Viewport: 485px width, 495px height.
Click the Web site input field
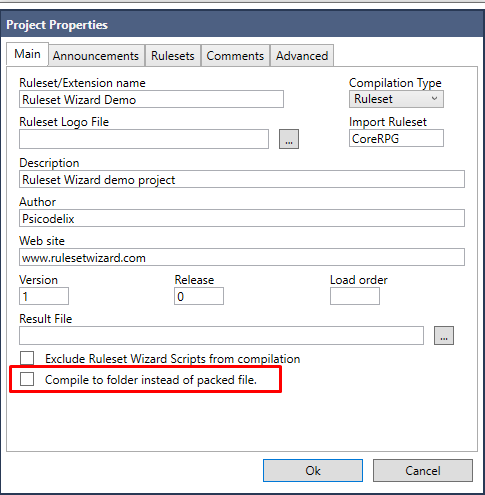click(x=242, y=257)
